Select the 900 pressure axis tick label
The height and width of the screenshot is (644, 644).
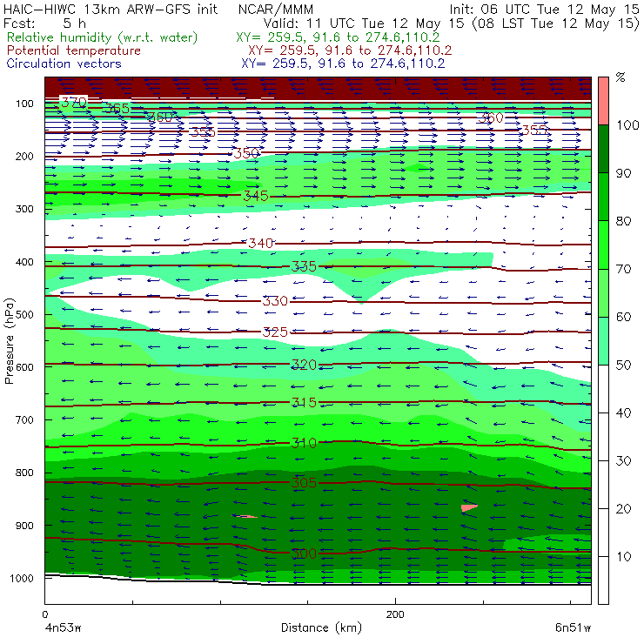pos(24,526)
